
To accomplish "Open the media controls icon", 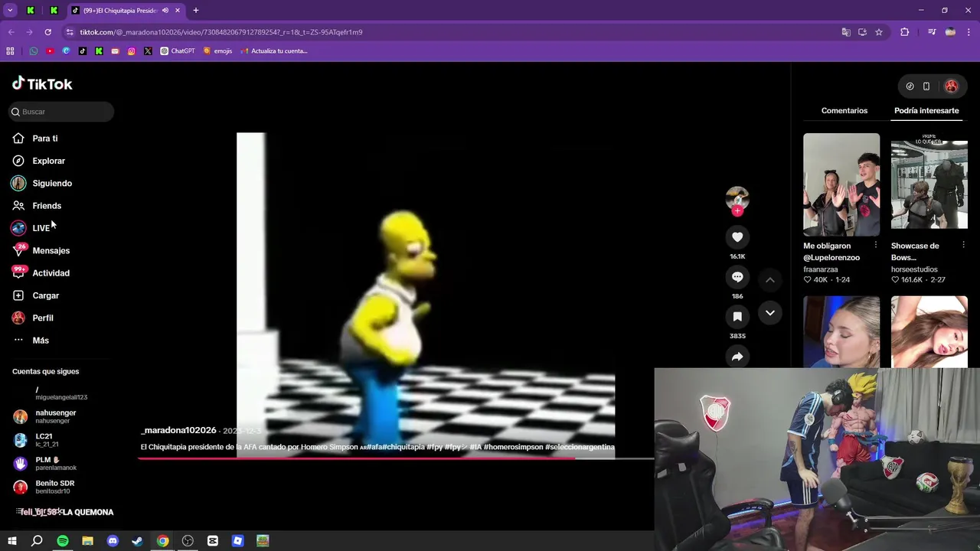I will (x=932, y=32).
